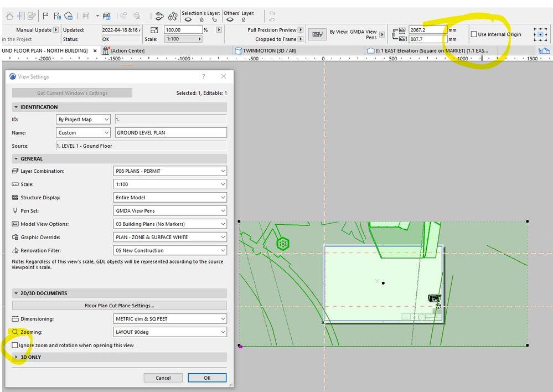Screen dimensions: 553x392
Task: Click the Action Center tab icon
Action: pos(106,50)
